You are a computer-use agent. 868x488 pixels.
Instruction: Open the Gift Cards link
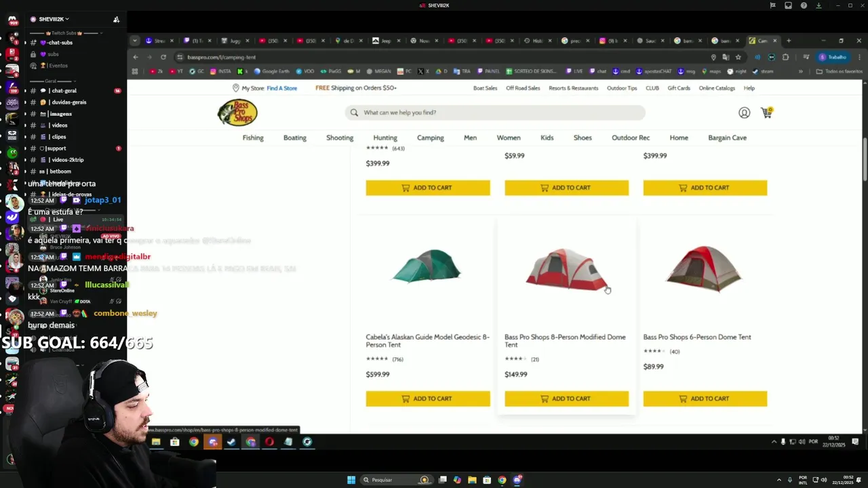click(x=679, y=88)
